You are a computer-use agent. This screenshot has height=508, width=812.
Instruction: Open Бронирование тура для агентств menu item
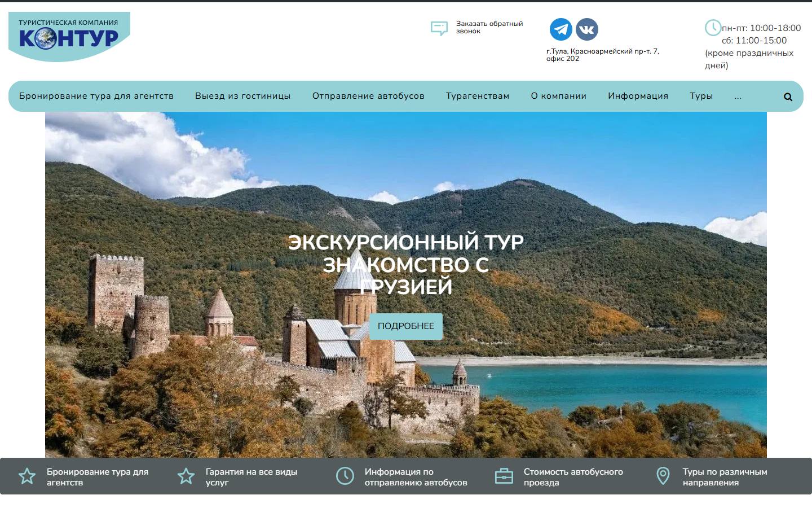click(96, 96)
